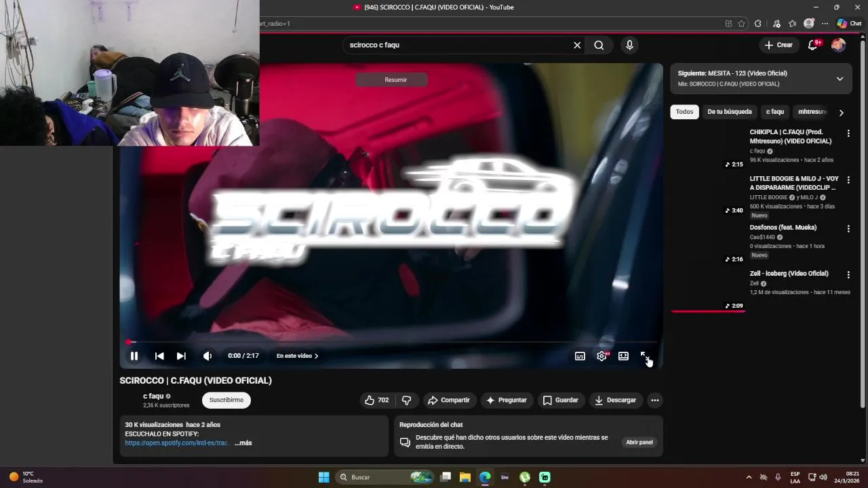
Task: Open the Dosfonos (feat. Mueka) video
Action: (x=783, y=228)
